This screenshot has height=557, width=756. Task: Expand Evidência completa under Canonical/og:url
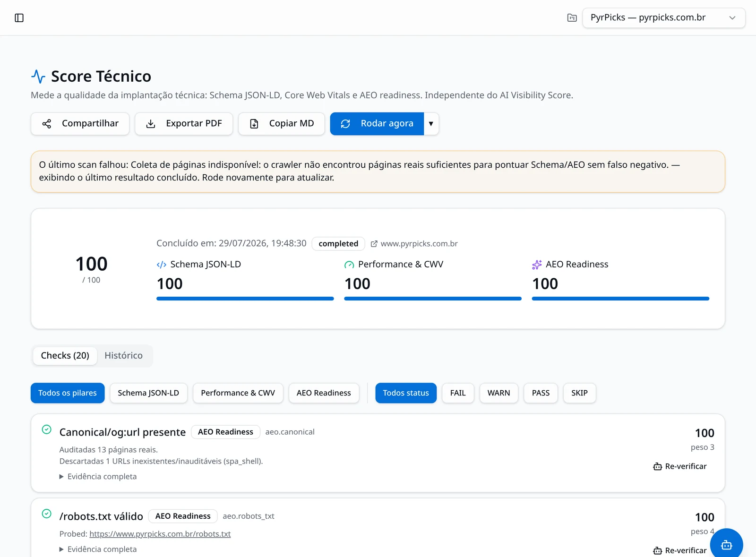(x=98, y=477)
